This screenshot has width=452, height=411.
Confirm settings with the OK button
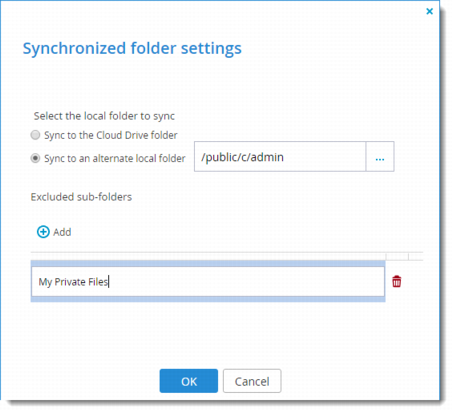coord(189,381)
